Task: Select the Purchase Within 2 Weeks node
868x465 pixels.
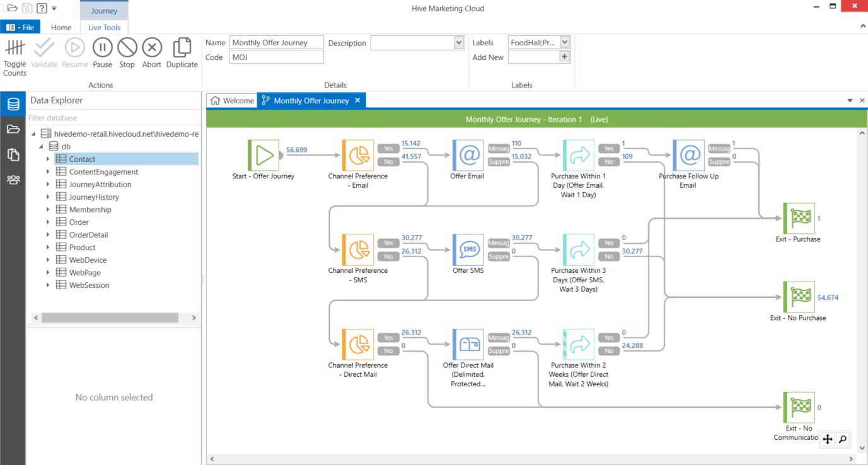Action: (578, 344)
